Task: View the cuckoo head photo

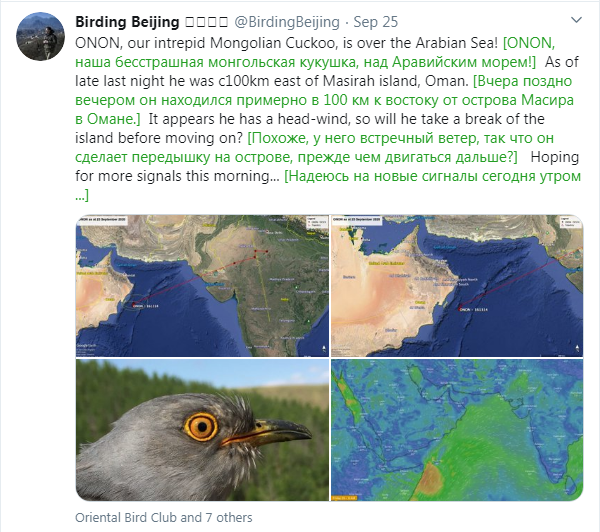Action: click(x=201, y=431)
